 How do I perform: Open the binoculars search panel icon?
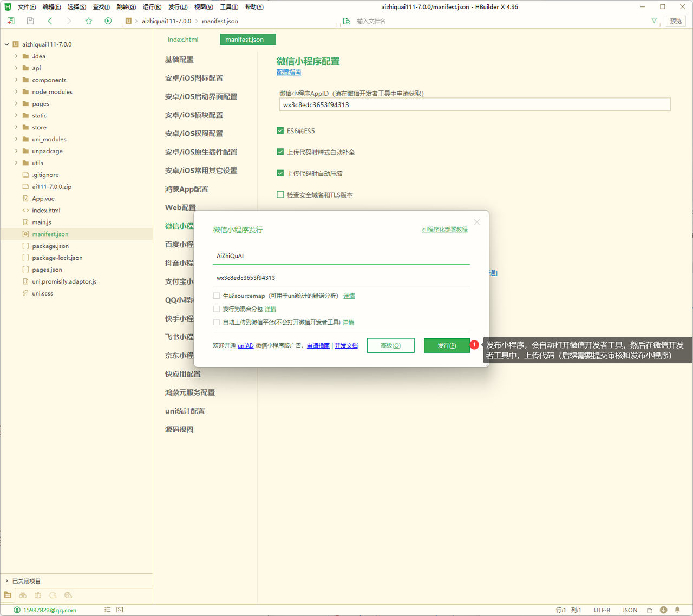23,595
